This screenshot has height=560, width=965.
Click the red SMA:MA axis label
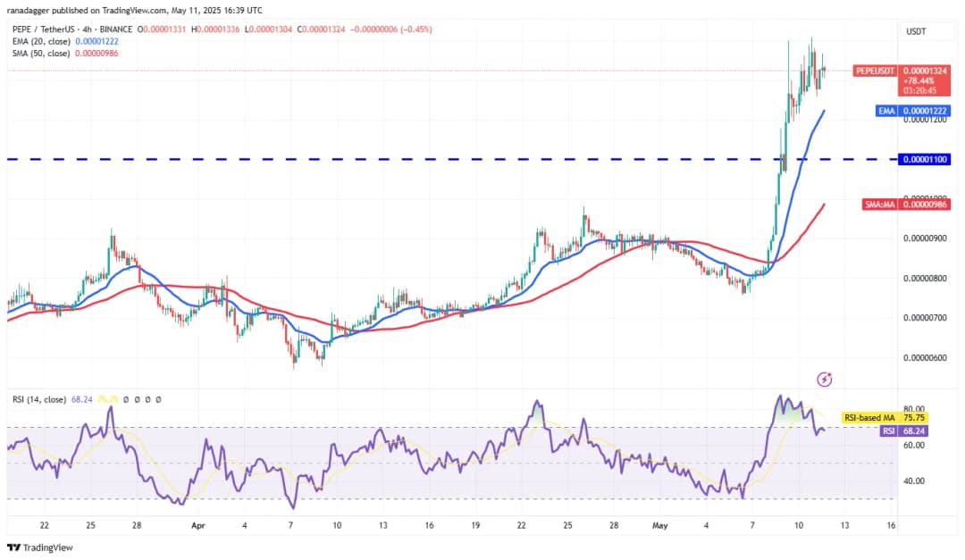[x=877, y=205]
